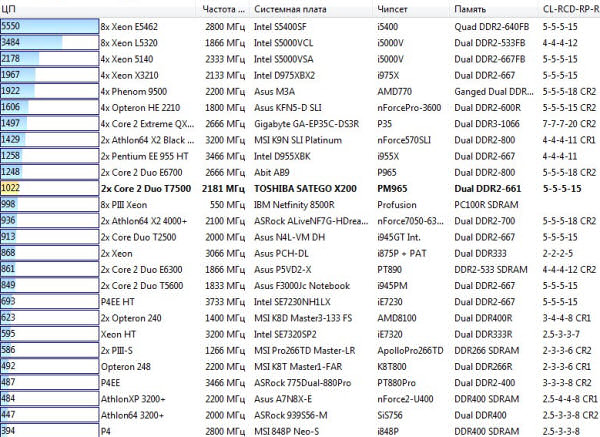Viewport: 600px width, 437px height.
Task: Click the 2.5-3-3-7 timing cell
Action: coord(561,334)
